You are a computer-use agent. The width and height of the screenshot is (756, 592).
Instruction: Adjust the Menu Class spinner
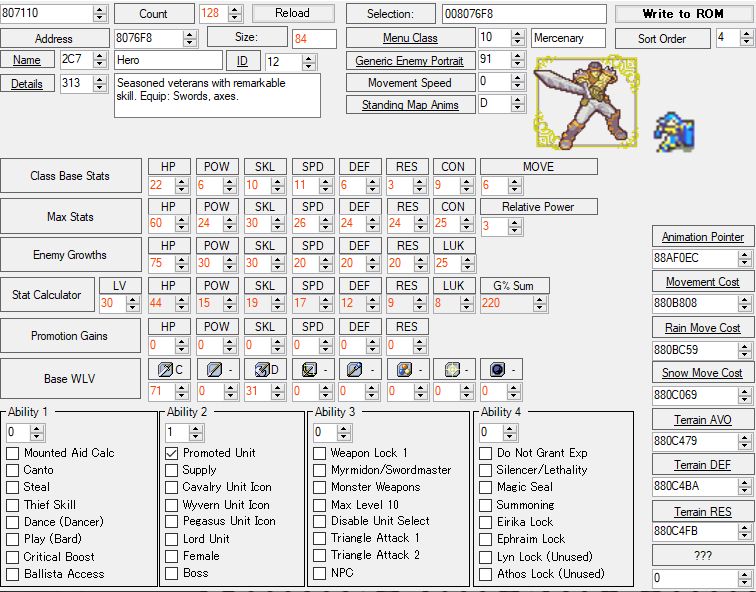(518, 38)
